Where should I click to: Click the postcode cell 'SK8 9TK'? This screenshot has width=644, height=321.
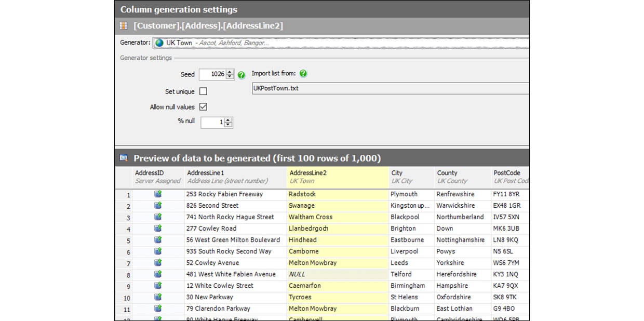[510, 297]
